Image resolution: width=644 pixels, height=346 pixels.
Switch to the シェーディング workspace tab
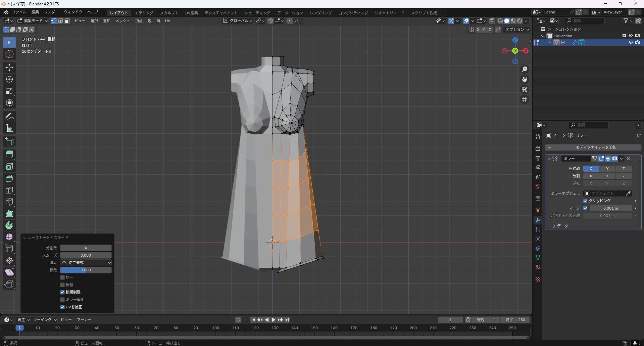point(257,13)
